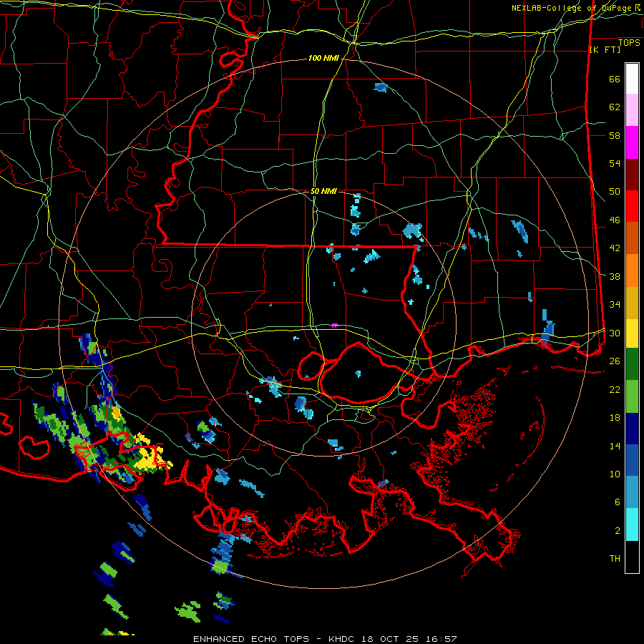This screenshot has width=644, height=644.
Task: Click the '30' legend value
Action: pyautogui.click(x=615, y=333)
